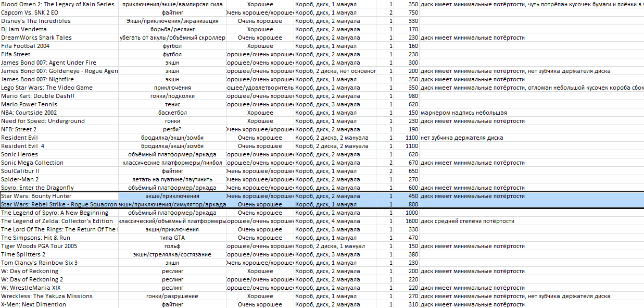
Task: Click the "X-Men: Next Dimention" cell
Action: (59, 304)
